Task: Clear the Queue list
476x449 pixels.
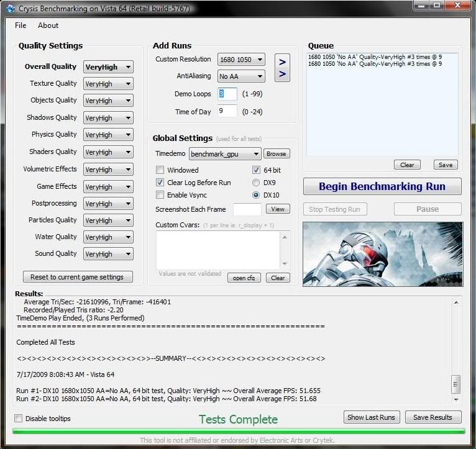Action: 407,165
